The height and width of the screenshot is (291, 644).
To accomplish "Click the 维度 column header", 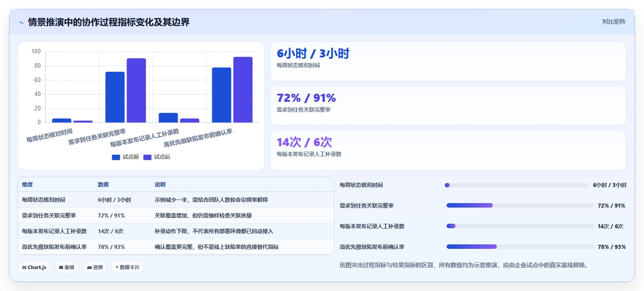I will coord(27,185).
